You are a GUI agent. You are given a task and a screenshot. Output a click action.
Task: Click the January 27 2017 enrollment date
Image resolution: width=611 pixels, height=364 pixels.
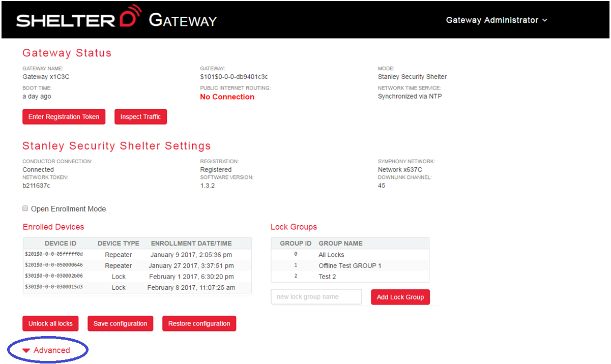(x=191, y=265)
